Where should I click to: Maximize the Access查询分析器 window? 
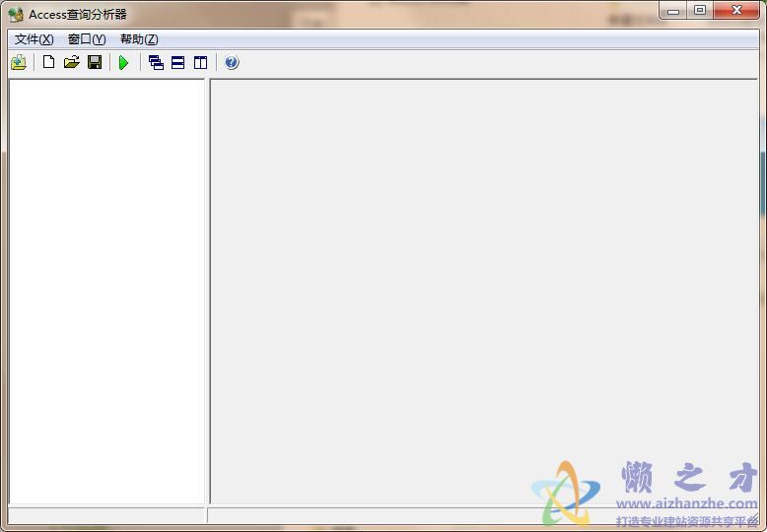[x=700, y=10]
